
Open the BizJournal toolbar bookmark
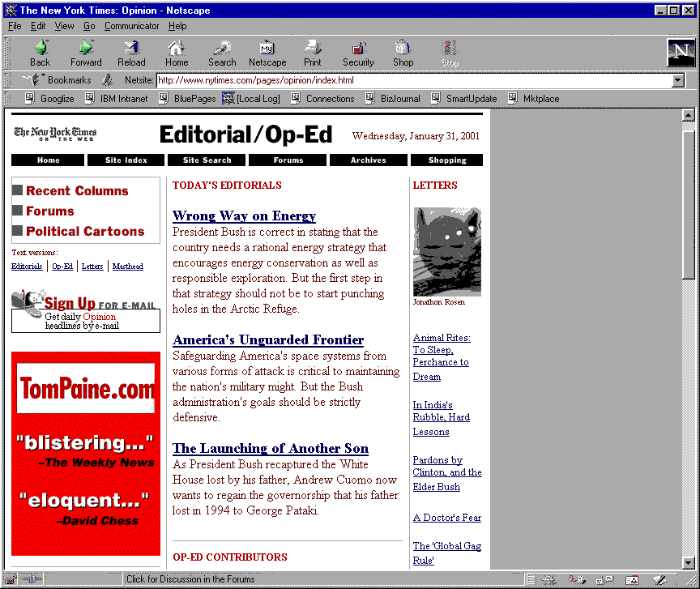coord(392,98)
